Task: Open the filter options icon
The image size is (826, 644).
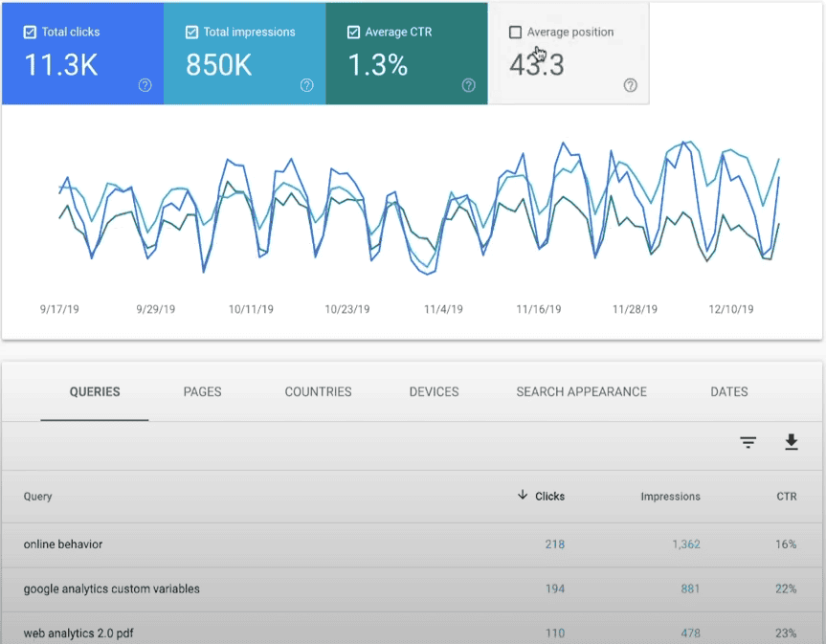Action: [x=748, y=442]
